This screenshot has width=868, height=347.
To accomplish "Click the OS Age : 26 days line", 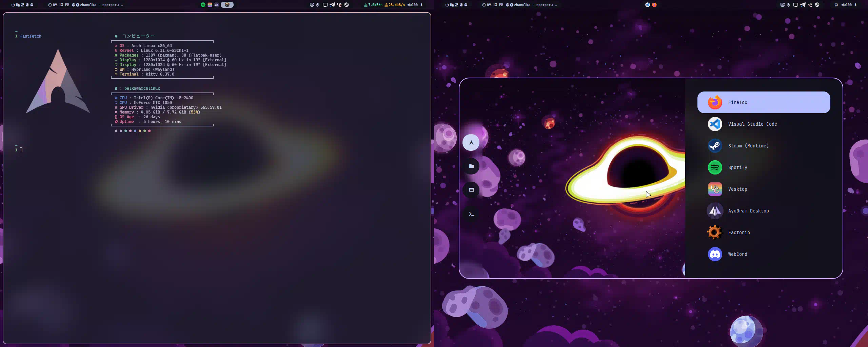I will 137,117.
